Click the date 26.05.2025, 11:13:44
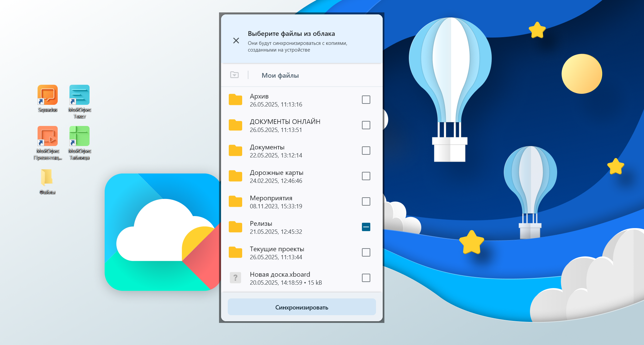This screenshot has width=644, height=345. pos(276,257)
